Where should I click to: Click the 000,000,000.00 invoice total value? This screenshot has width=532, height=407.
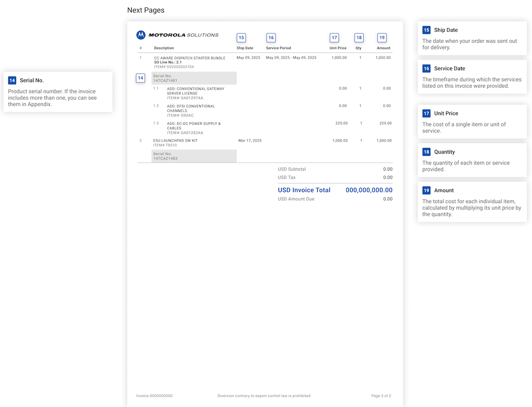coord(369,190)
